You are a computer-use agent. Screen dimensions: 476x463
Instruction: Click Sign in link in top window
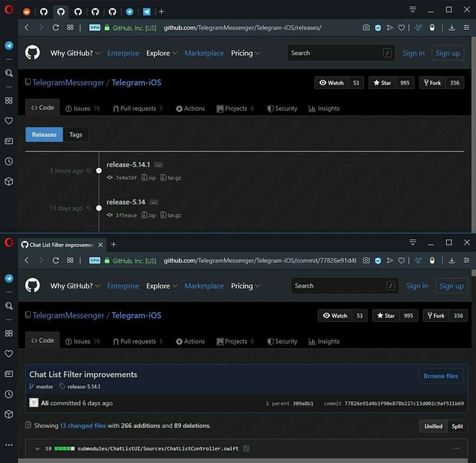pos(413,53)
